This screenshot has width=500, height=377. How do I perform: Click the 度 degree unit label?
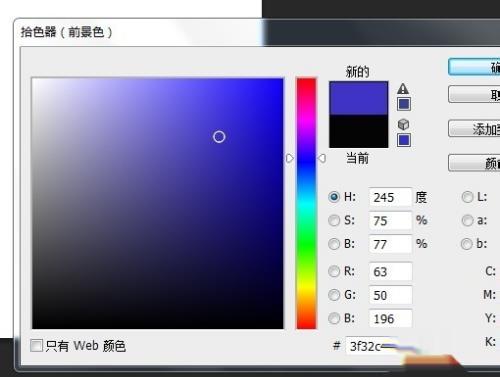coord(421,197)
